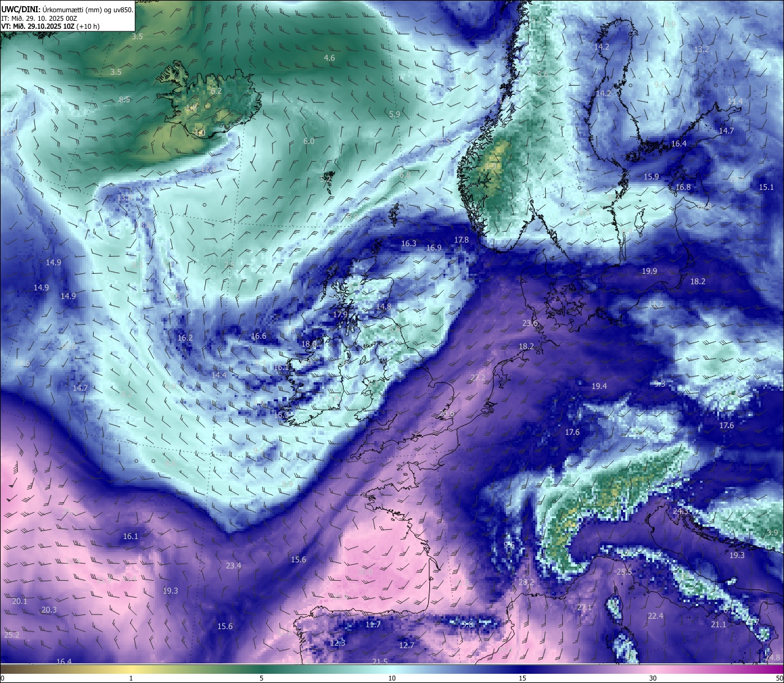
Task: Select the 12.7 value over Spain
Action: click(407, 646)
